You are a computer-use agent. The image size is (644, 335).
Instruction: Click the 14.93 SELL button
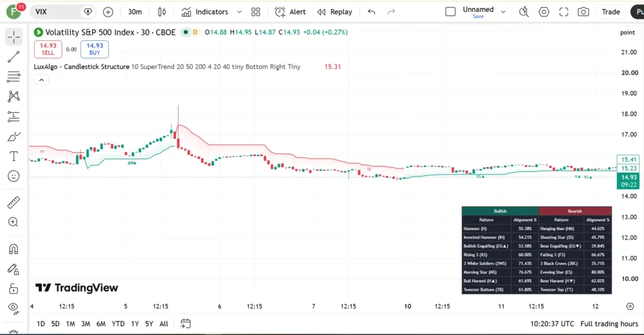pos(48,49)
